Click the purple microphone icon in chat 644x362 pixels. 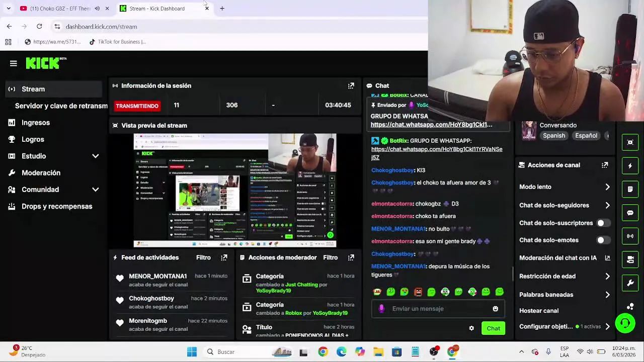(381, 309)
